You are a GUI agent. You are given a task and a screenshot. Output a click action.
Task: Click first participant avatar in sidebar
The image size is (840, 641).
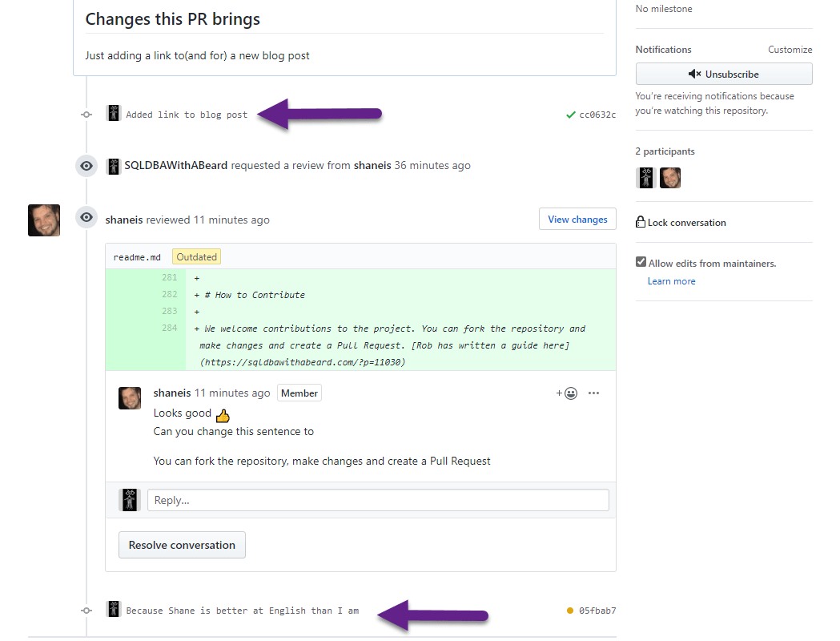645,178
